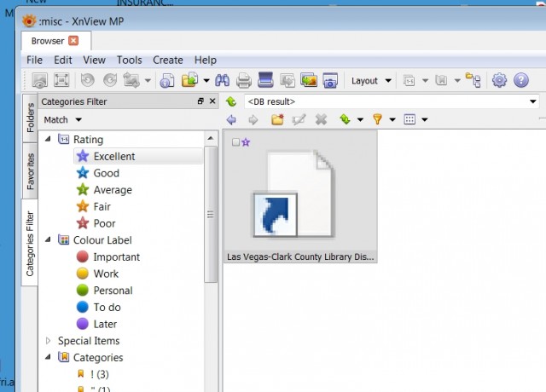Viewport: 546px width, 392px height.
Task: Click the Screen capture camera icon
Action: [330, 80]
